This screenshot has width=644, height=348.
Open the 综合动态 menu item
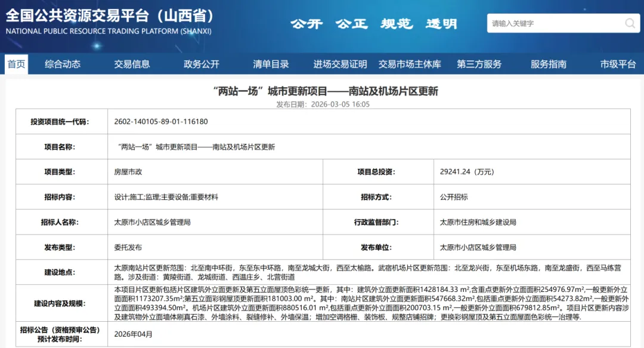pyautogui.click(x=63, y=64)
